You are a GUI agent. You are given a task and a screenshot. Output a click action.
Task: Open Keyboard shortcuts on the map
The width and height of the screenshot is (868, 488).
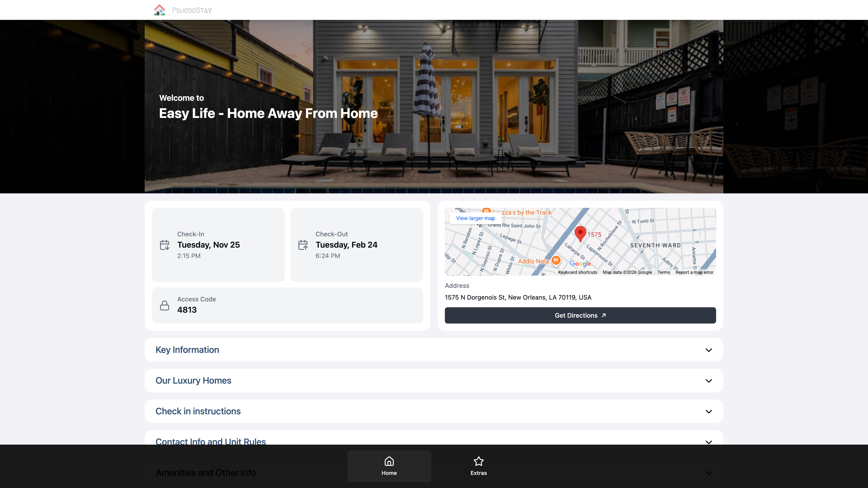click(x=577, y=272)
